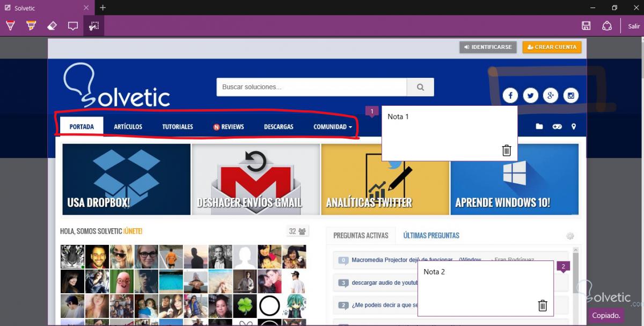Save the web note

click(586, 26)
